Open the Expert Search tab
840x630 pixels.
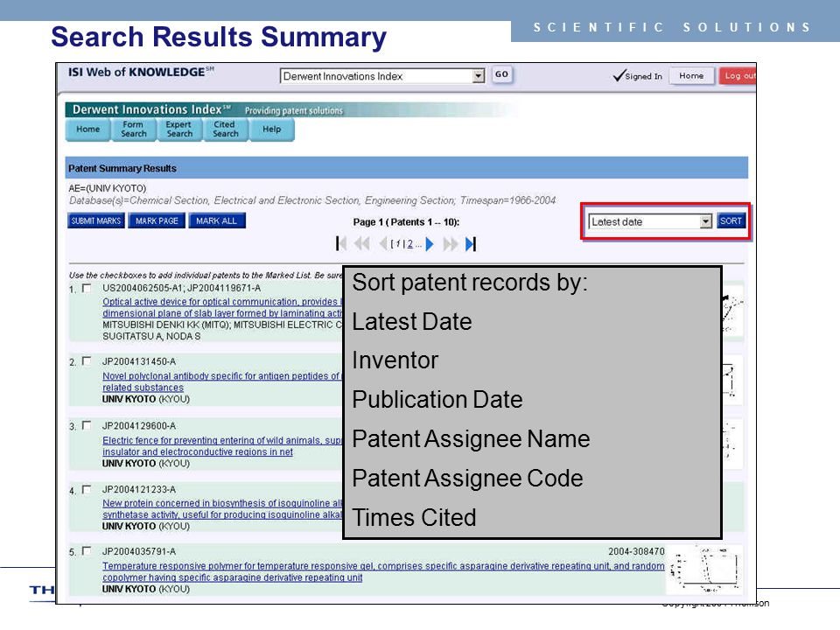179,129
